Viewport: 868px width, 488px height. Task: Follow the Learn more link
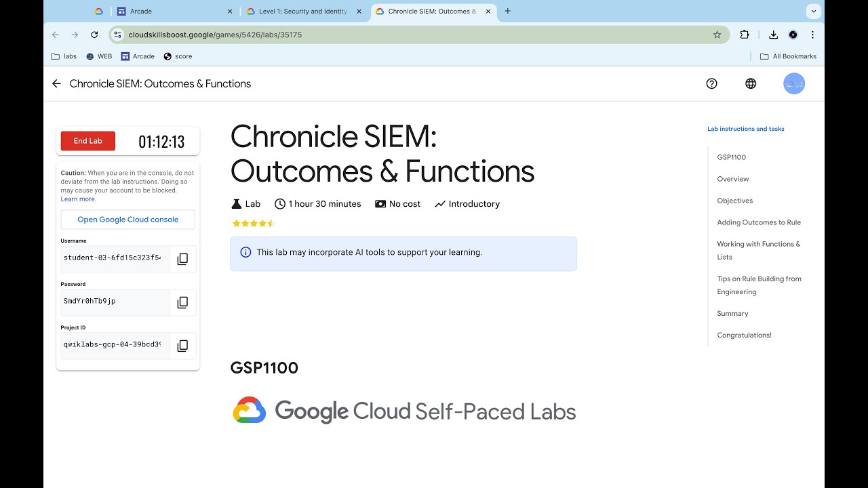pos(78,199)
